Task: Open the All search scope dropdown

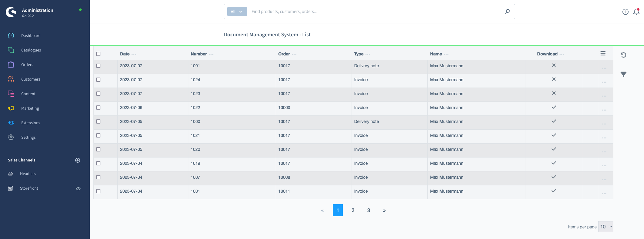Action: pos(237,12)
